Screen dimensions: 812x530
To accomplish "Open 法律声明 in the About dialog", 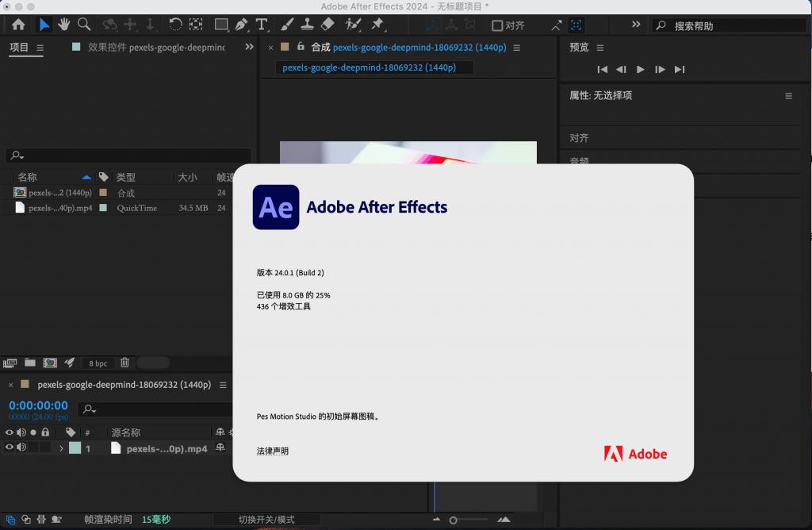I will point(273,451).
